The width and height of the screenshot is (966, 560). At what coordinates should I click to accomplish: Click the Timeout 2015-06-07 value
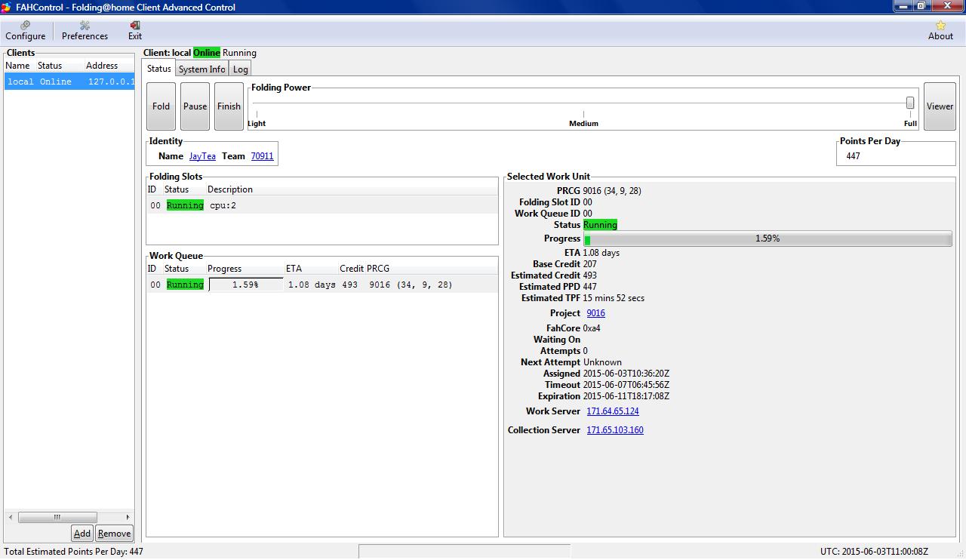626,385
